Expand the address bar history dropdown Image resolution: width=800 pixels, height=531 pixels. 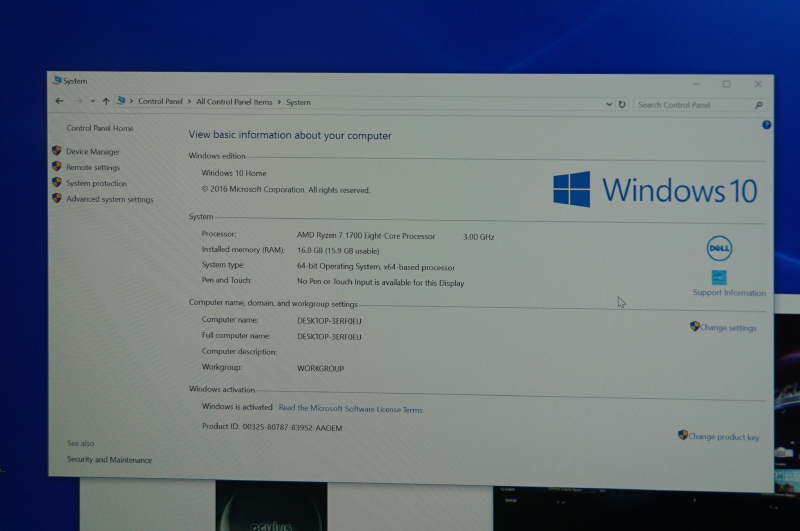point(609,105)
